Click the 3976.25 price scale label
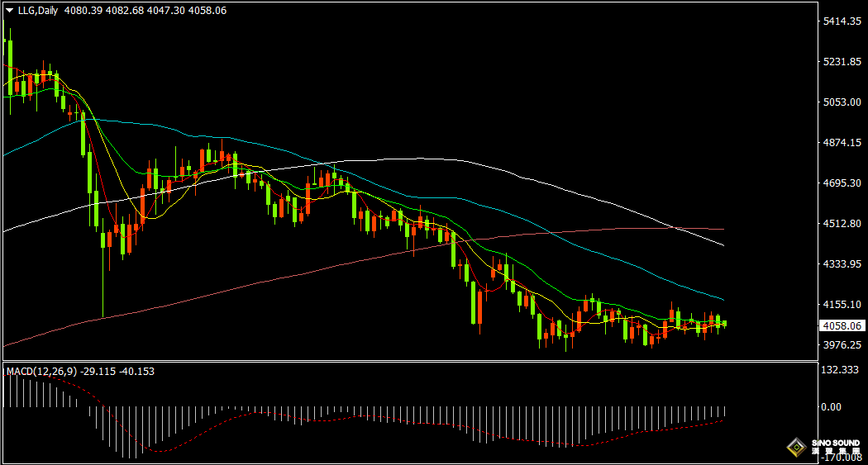 click(842, 344)
